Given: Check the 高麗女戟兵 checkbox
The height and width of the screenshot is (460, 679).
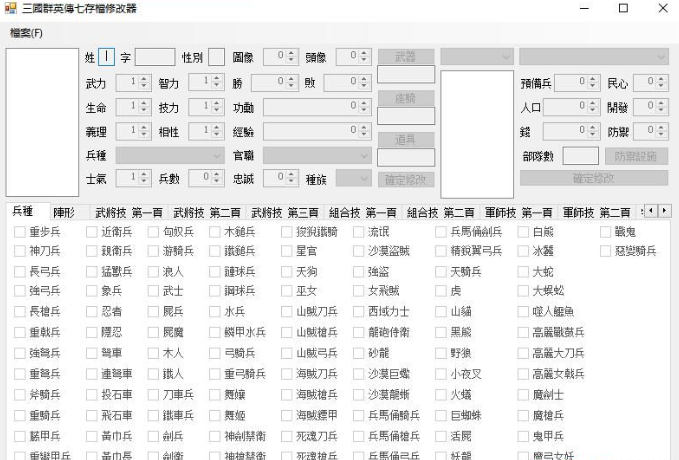Looking at the screenshot, I should coord(523,374).
